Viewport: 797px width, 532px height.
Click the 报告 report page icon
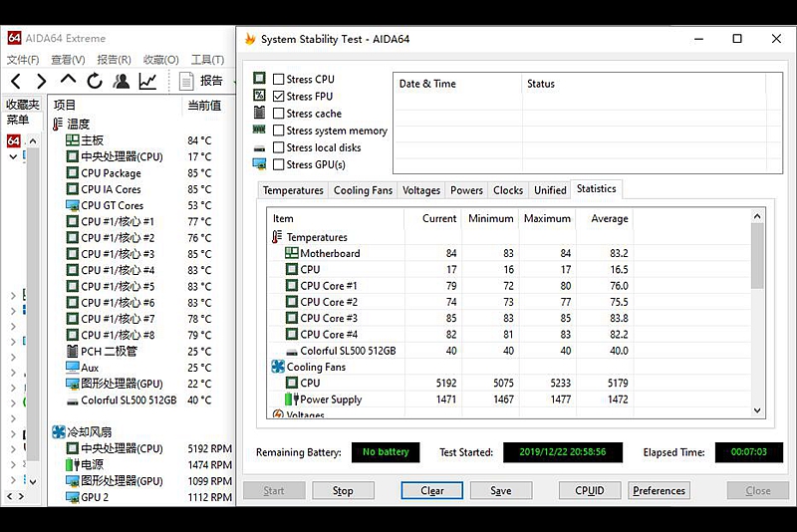click(x=186, y=81)
